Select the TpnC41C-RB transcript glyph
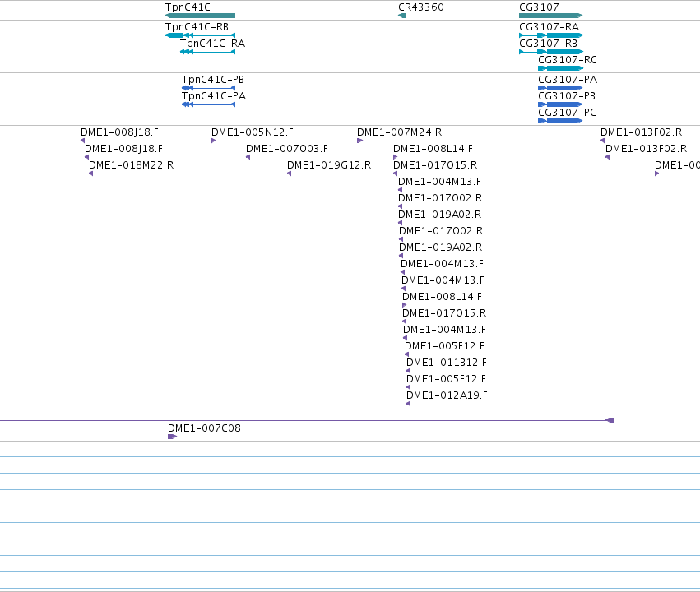This screenshot has width=700, height=592. [200, 35]
